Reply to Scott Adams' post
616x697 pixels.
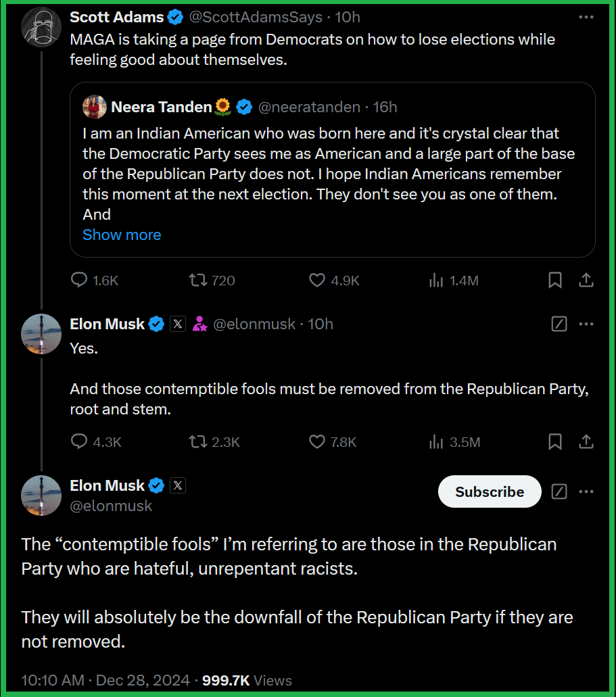[80, 280]
